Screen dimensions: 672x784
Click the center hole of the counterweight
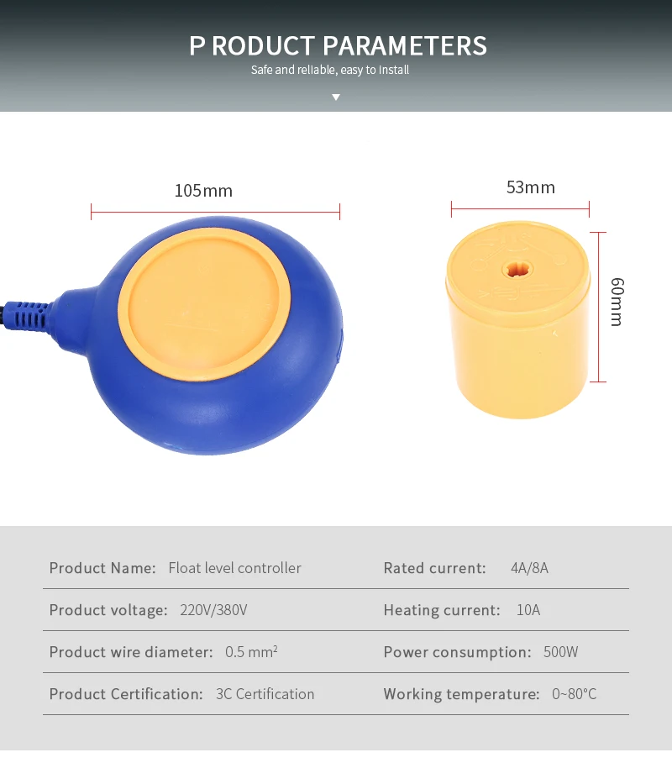[x=517, y=270]
